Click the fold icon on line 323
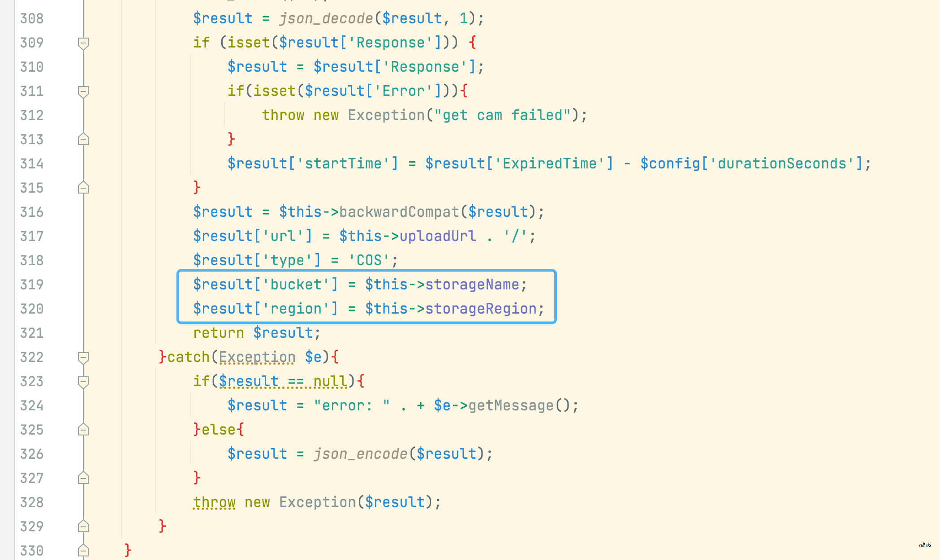The image size is (940, 560). [83, 381]
